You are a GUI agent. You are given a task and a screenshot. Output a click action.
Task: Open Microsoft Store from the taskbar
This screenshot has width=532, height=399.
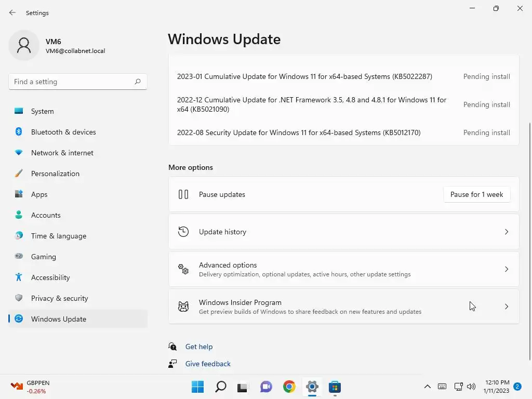pos(335,387)
